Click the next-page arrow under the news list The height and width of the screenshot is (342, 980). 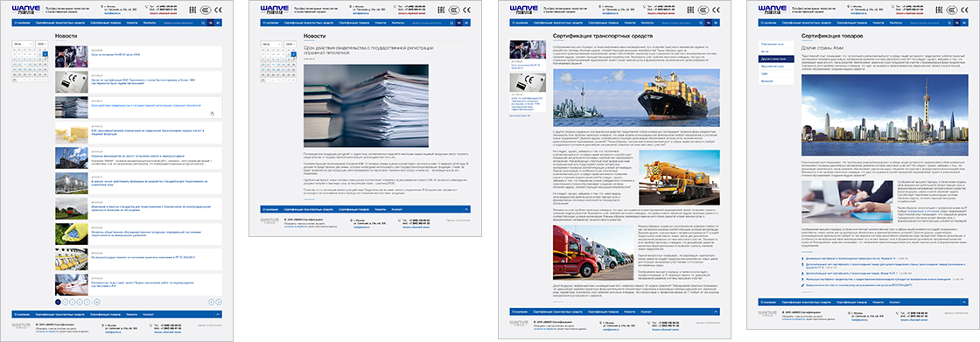(219, 302)
